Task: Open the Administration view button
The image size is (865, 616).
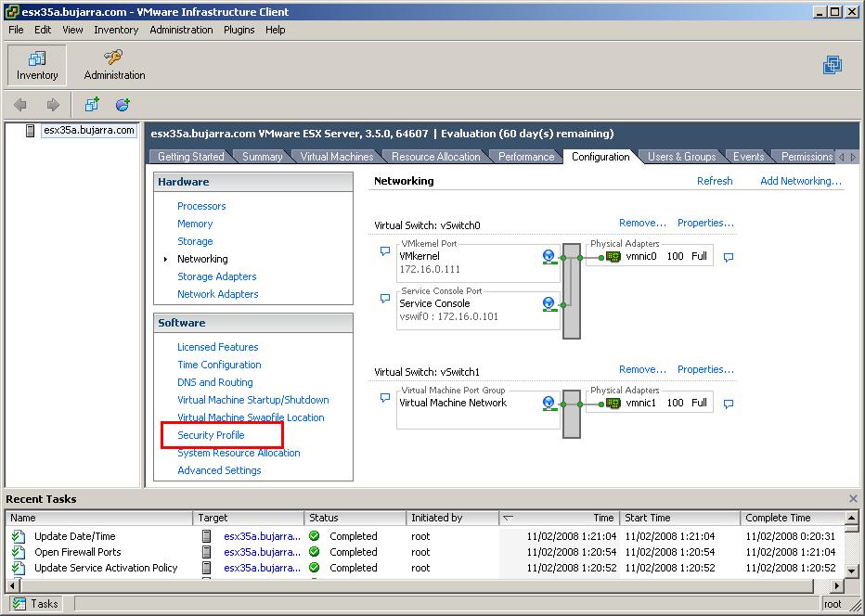Action: click(x=115, y=66)
